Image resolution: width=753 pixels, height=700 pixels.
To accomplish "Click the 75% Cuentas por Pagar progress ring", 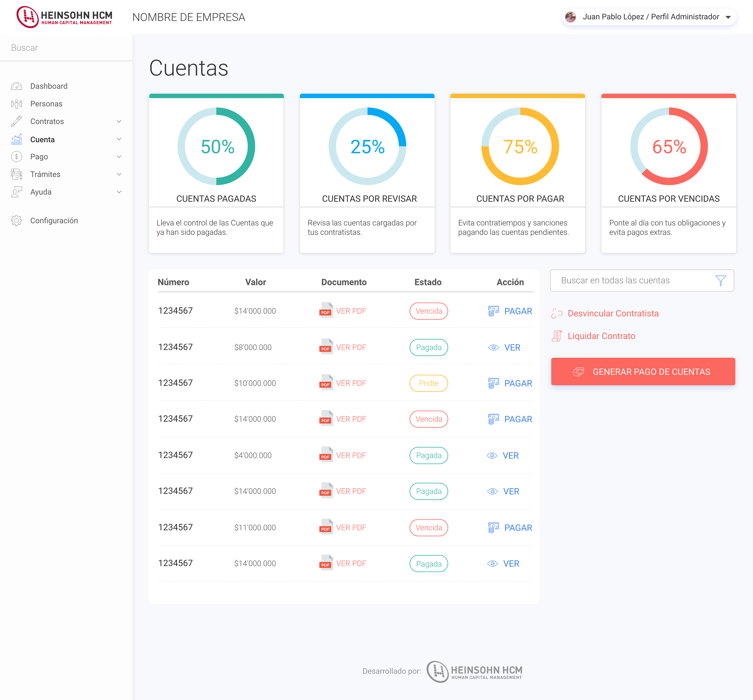I will 520,147.
